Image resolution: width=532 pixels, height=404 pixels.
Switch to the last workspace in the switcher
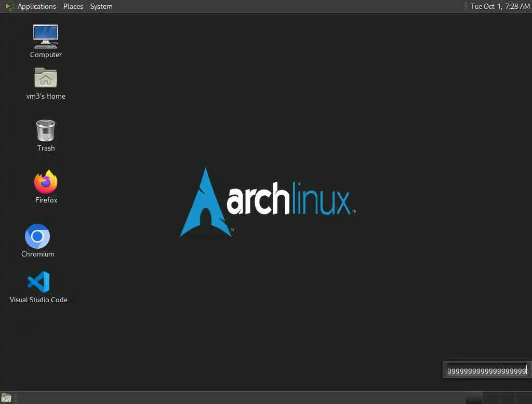[x=524, y=398]
